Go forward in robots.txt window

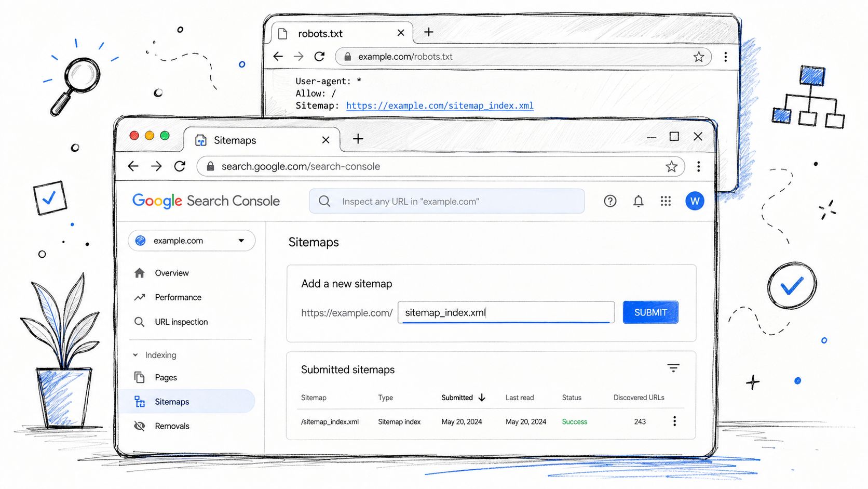tap(299, 56)
